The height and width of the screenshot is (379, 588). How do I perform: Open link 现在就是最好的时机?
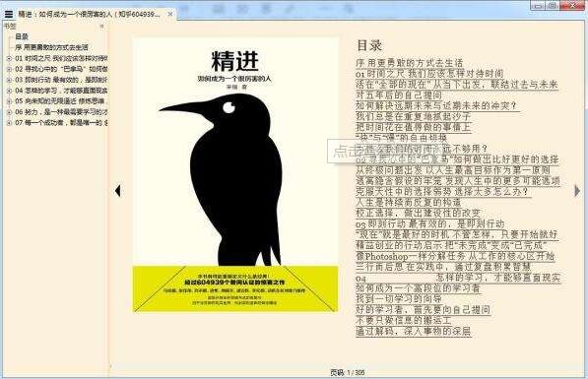pyautogui.click(x=457, y=234)
